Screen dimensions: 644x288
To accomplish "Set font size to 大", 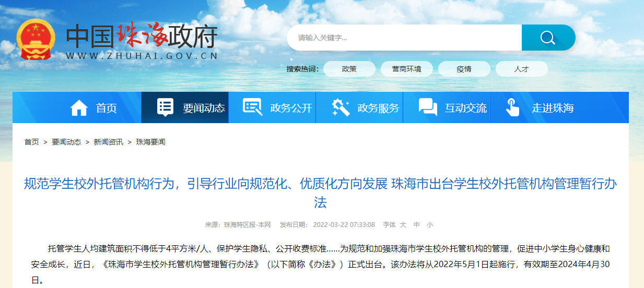I will [403, 225].
